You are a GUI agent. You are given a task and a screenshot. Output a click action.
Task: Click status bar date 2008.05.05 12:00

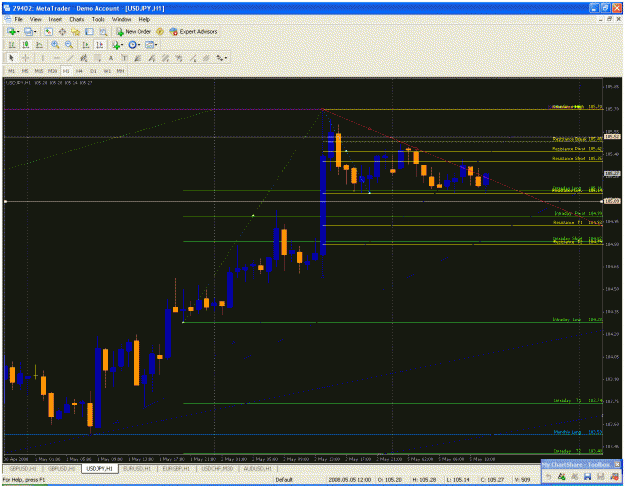coord(350,480)
